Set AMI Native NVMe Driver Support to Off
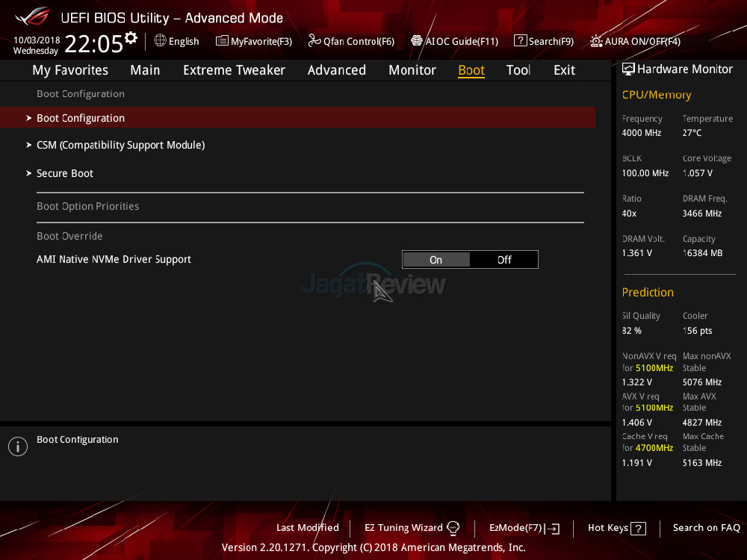 point(504,260)
